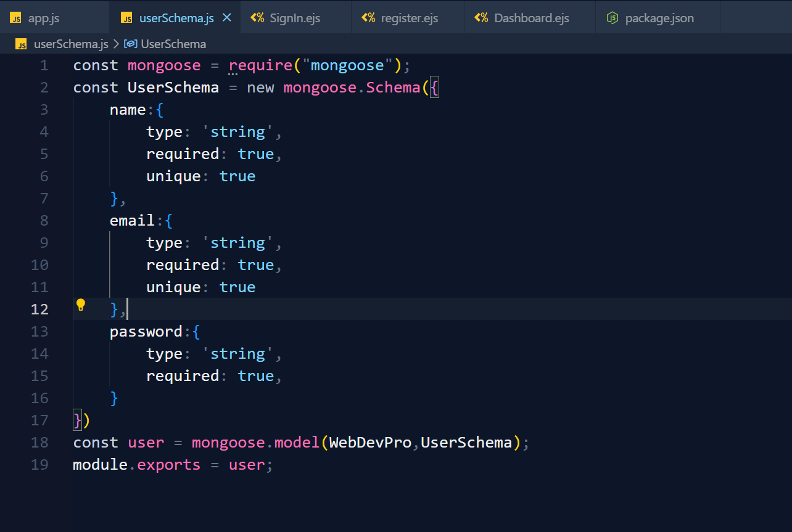
Task: Click model method on line 18
Action: (297, 443)
